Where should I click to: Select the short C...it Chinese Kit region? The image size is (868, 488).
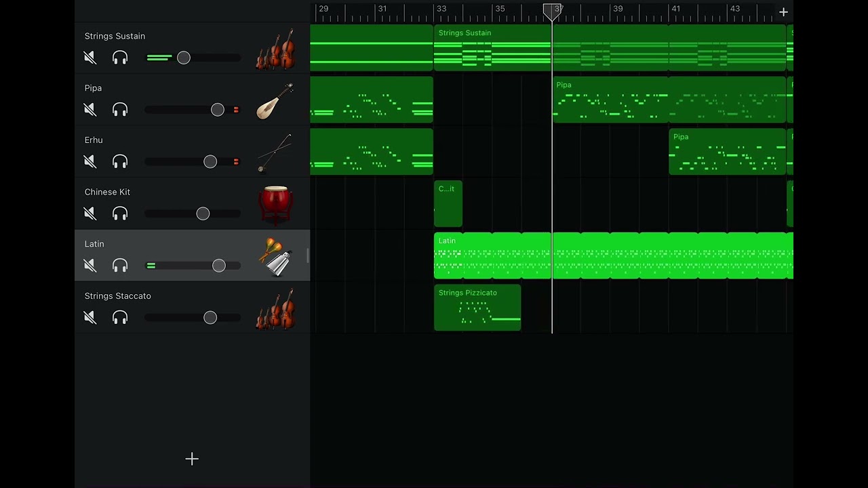(x=448, y=203)
